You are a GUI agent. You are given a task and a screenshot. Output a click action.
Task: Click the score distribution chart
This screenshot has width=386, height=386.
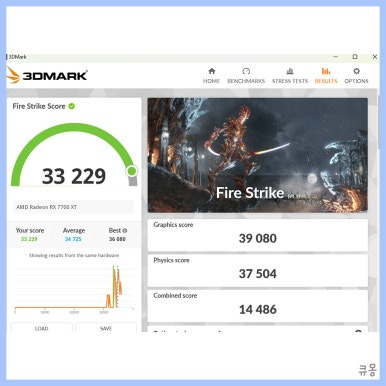point(74,288)
